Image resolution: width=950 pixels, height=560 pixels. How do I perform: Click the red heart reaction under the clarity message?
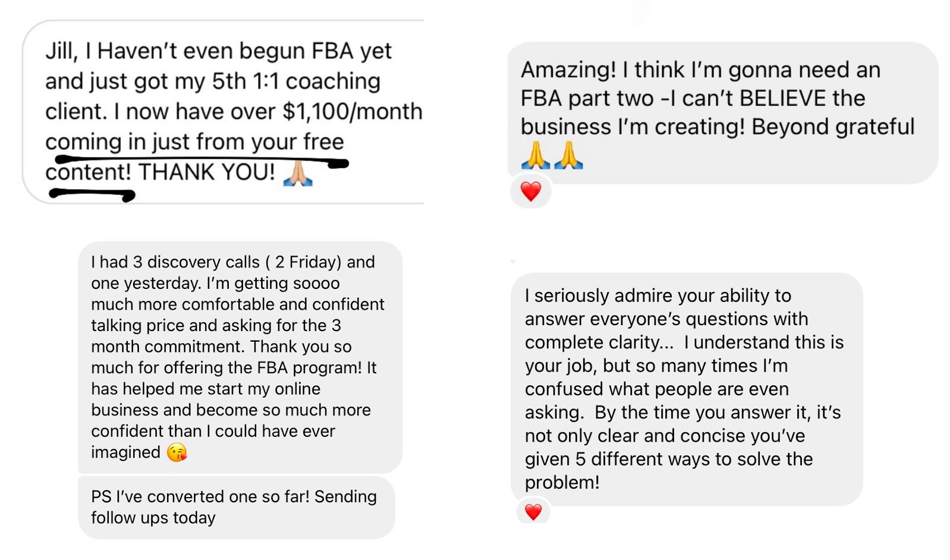(533, 512)
